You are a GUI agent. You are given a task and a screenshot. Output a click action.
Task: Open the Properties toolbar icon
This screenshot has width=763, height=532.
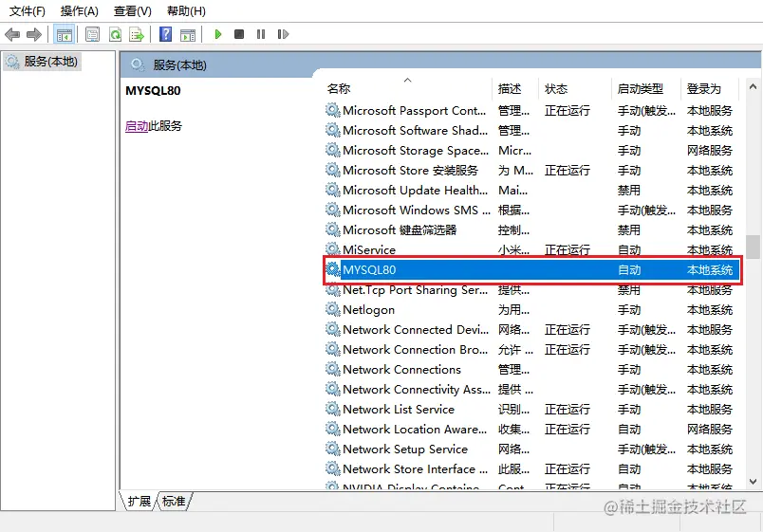tap(92, 34)
